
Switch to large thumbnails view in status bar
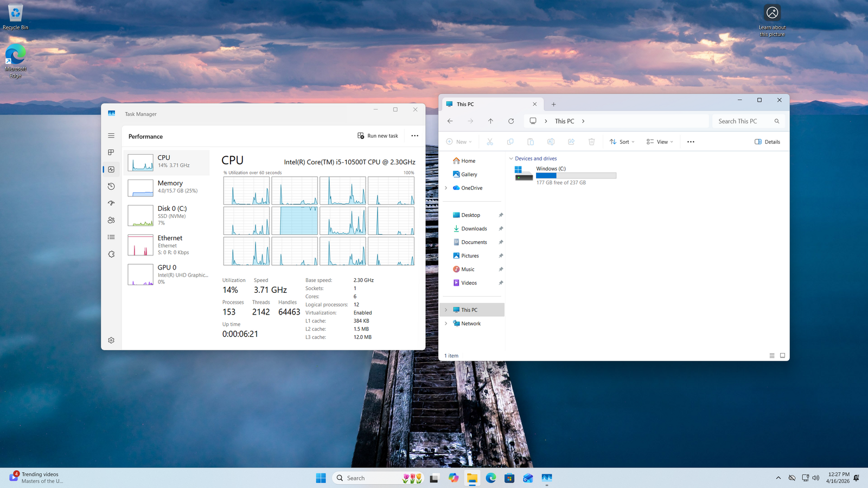pyautogui.click(x=782, y=356)
